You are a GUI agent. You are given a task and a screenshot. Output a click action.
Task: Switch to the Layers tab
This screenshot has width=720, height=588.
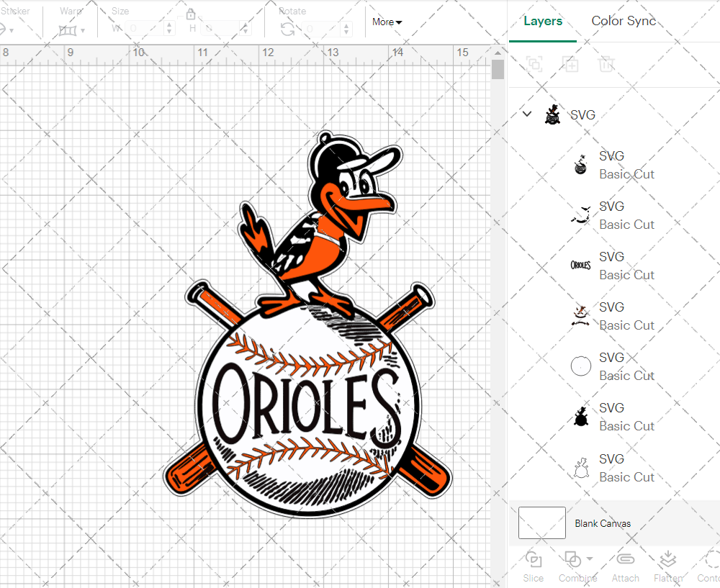pyautogui.click(x=543, y=21)
